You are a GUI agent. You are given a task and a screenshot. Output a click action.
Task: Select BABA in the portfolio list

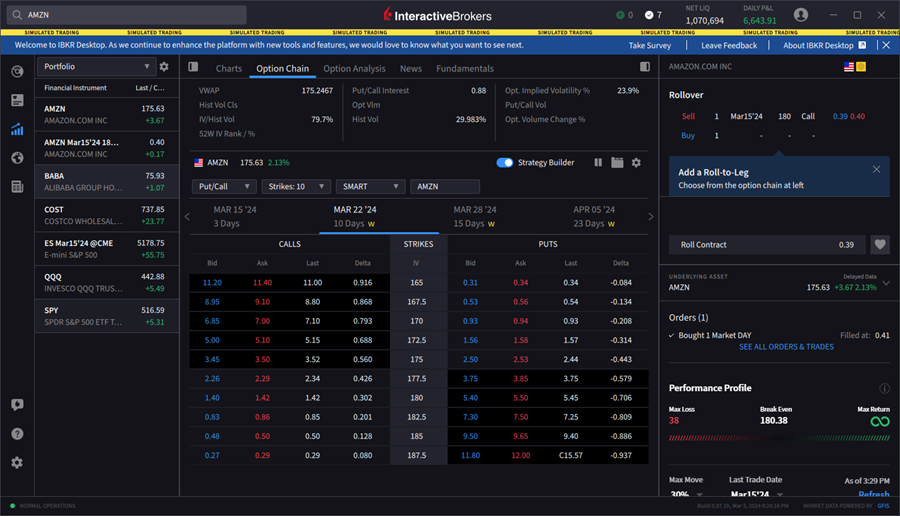tap(107, 181)
